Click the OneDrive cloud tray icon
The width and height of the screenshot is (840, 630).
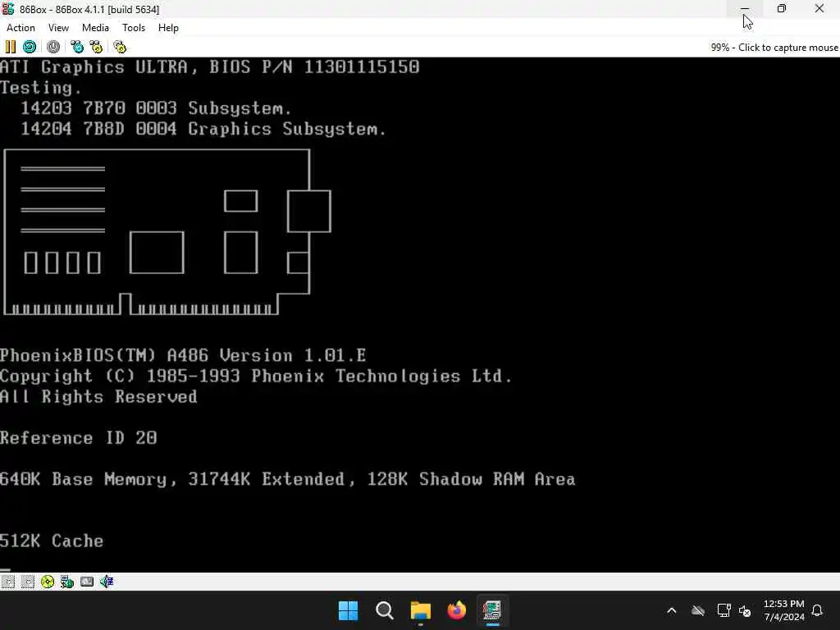pos(698,610)
